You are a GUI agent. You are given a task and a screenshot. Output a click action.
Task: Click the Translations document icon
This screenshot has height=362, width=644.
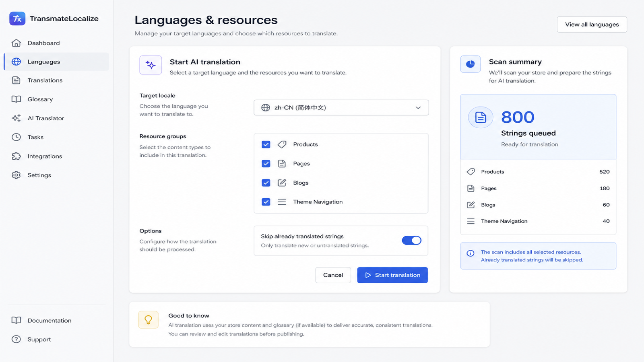pos(16,80)
